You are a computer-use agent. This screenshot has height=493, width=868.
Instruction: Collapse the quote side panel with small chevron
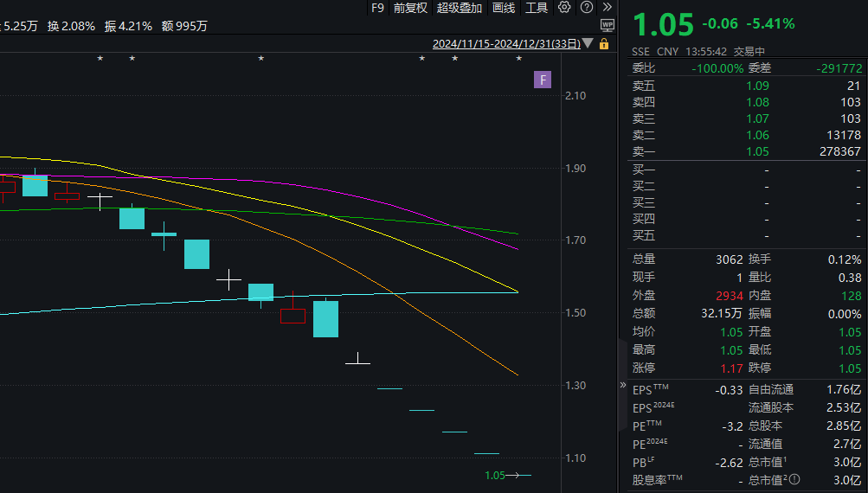[x=623, y=385]
